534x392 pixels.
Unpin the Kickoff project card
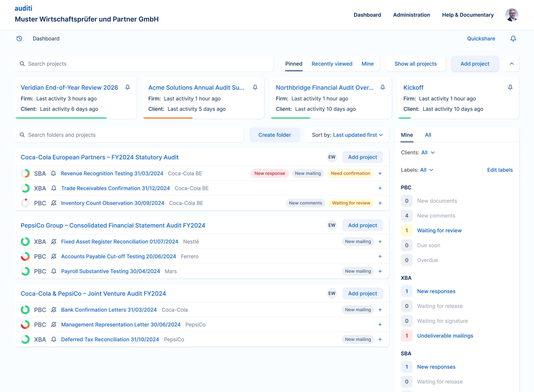click(x=510, y=87)
